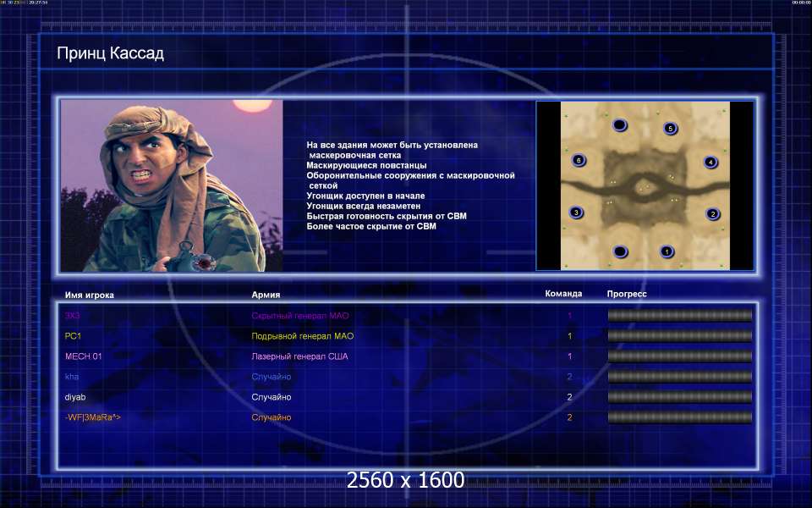Click start position marker 6 on the minimap
Viewport: 812px width, 508px height.
pyautogui.click(x=579, y=159)
